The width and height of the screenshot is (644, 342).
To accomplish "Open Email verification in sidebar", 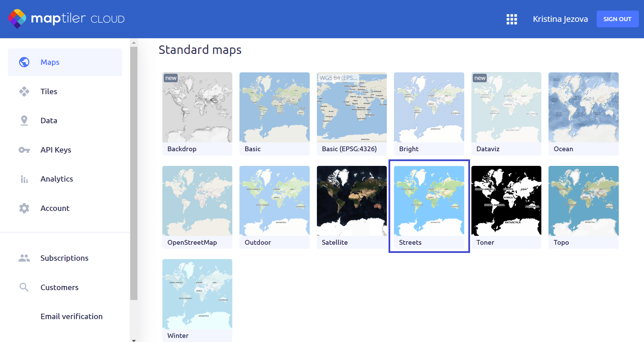I will coord(71,316).
